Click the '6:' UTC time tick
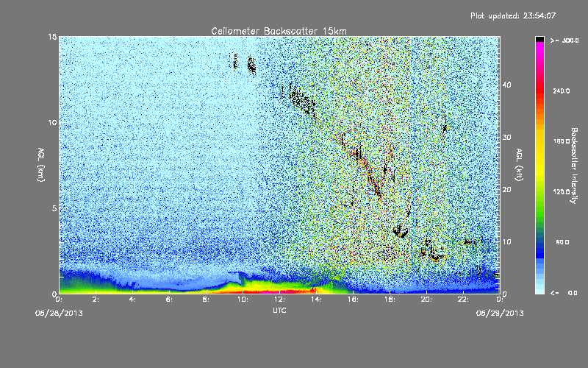The width and height of the screenshot is (588, 368). tap(169, 300)
